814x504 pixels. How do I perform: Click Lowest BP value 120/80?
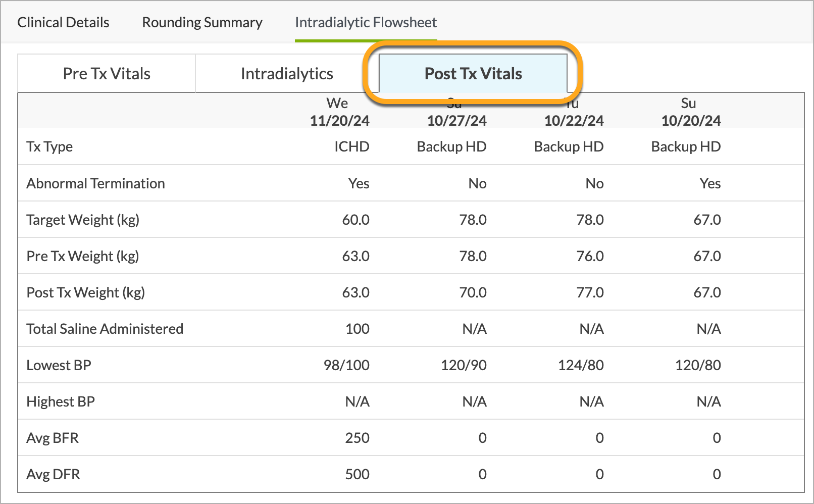click(698, 365)
